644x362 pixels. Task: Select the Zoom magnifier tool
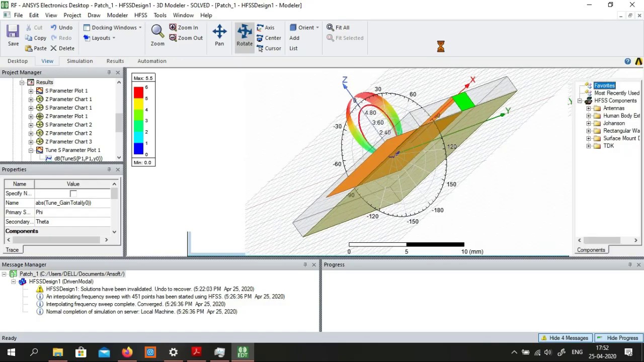coord(157,35)
